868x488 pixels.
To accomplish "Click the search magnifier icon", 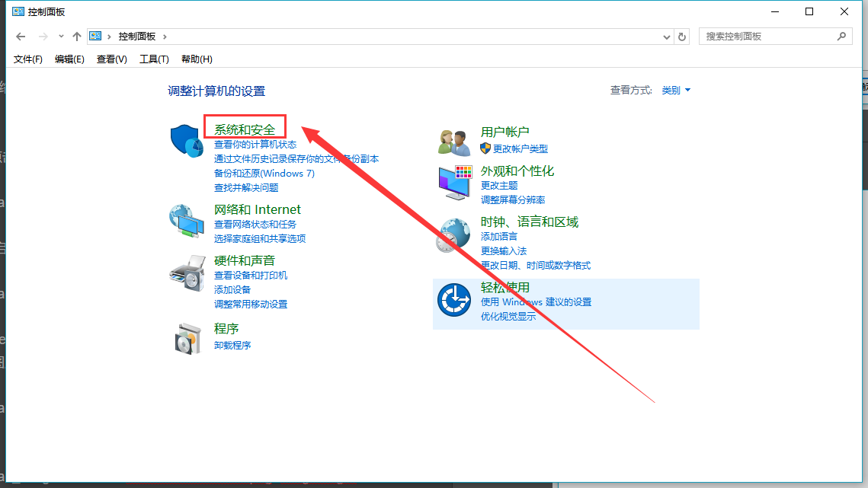I will tap(841, 37).
